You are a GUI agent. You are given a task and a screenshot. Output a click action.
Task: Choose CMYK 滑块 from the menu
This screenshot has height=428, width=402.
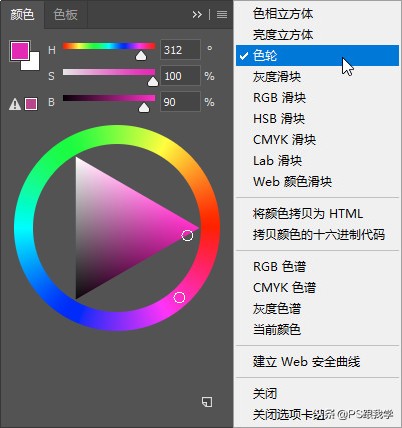click(x=317, y=140)
